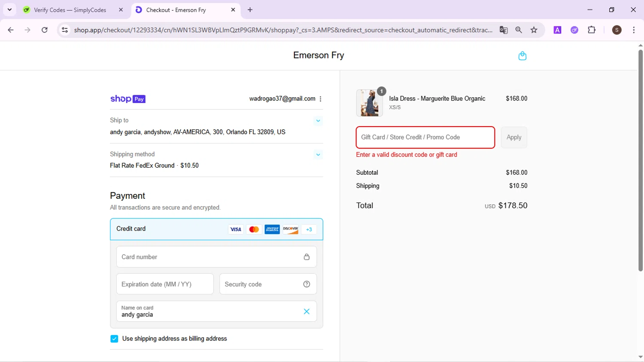Open the Extensions puzzle menu

pos(592,30)
